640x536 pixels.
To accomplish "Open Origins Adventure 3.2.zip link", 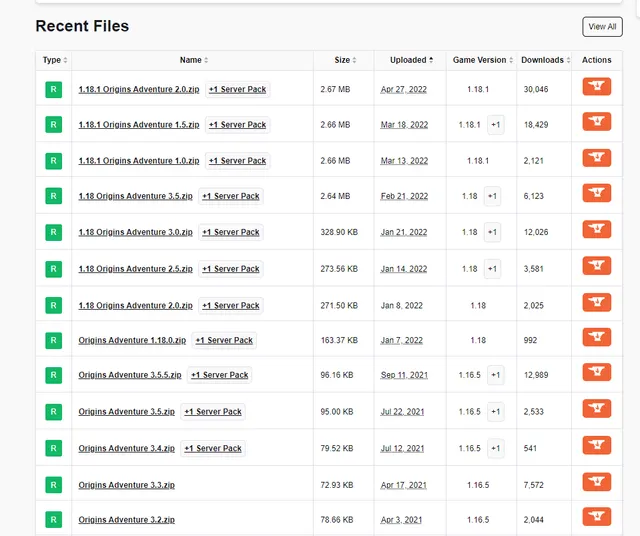I will pos(127,520).
